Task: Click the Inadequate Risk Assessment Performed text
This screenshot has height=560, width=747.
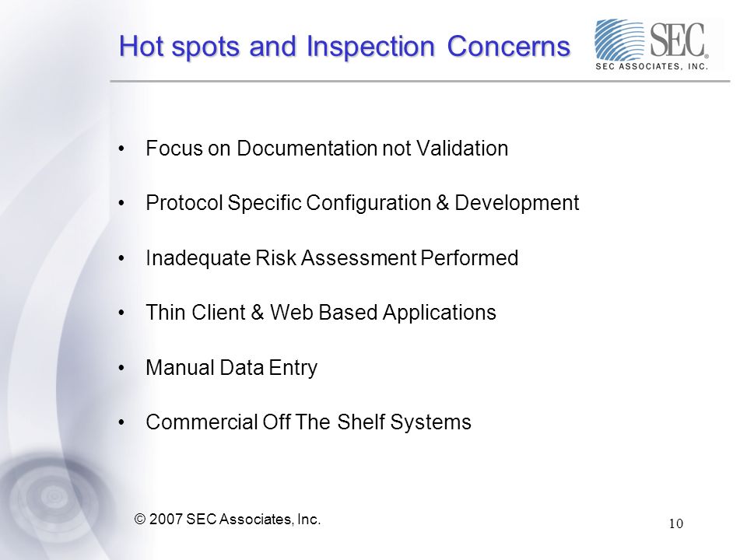Action: click(x=331, y=258)
